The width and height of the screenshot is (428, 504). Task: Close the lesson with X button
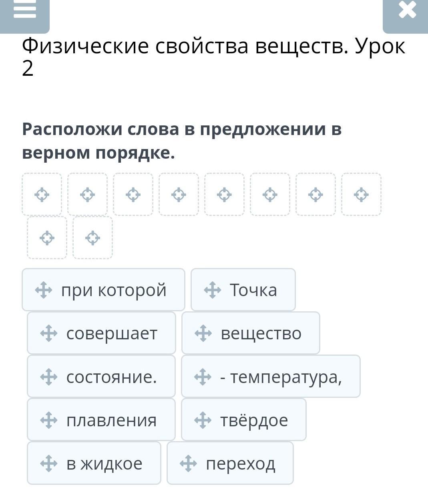click(x=407, y=11)
